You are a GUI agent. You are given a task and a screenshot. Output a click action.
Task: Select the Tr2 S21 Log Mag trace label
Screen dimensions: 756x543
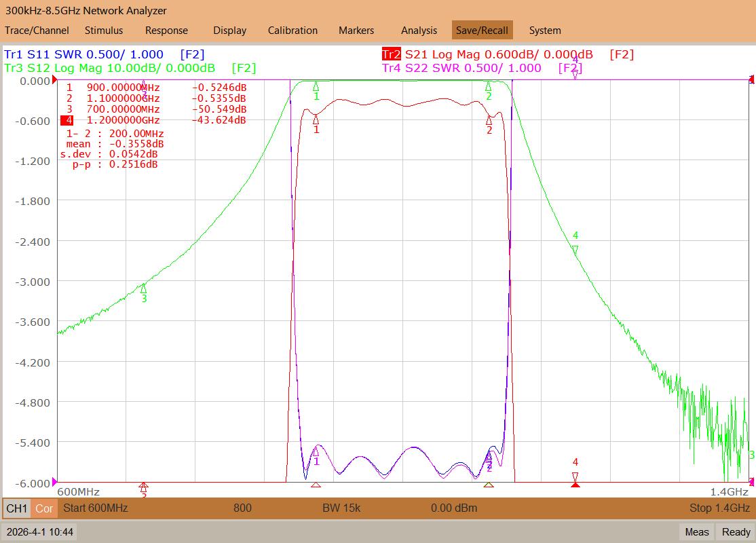pyautogui.click(x=507, y=54)
